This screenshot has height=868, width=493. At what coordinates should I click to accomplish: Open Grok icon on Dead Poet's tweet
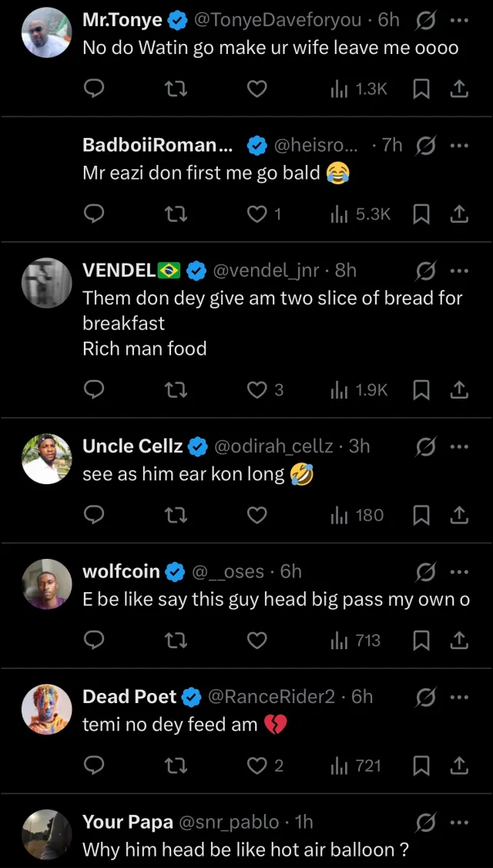coord(425,697)
